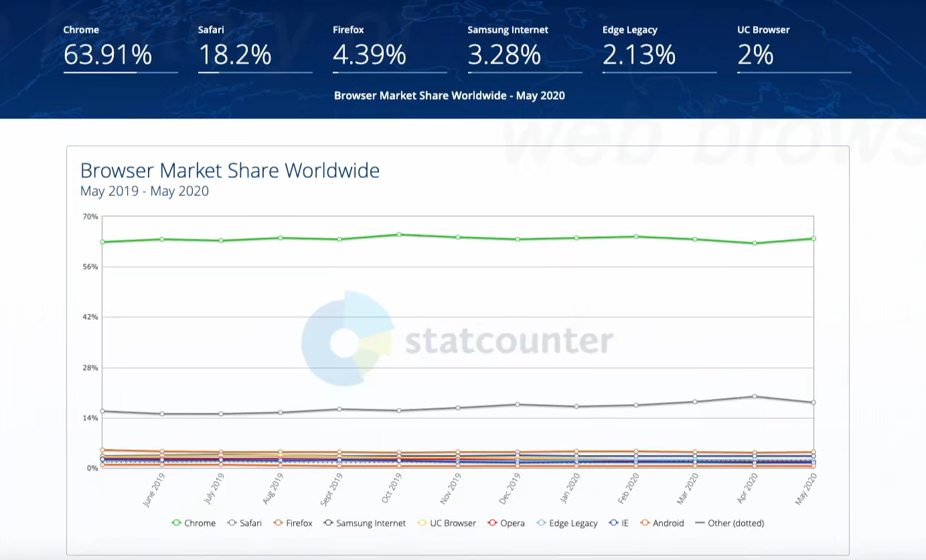Viewport: 926px width, 560px height.
Task: Click the May 2020 x-axis label
Action: pos(806,489)
